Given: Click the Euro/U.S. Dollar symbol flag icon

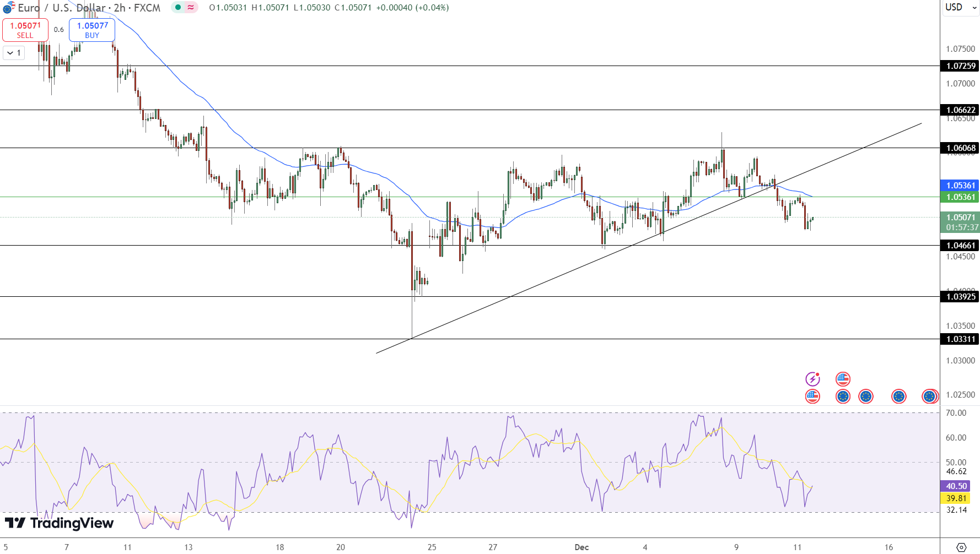Looking at the screenshot, I should [8, 8].
